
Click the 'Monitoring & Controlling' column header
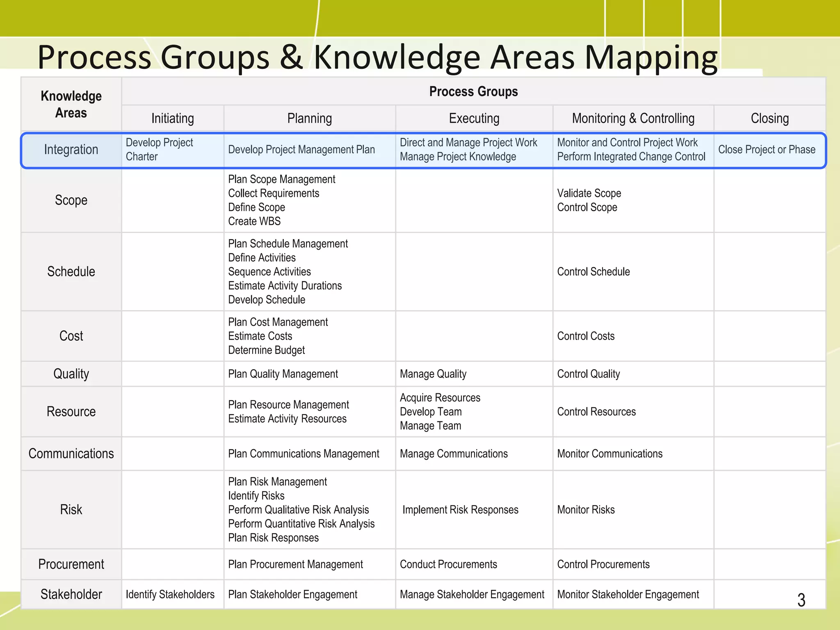point(633,119)
